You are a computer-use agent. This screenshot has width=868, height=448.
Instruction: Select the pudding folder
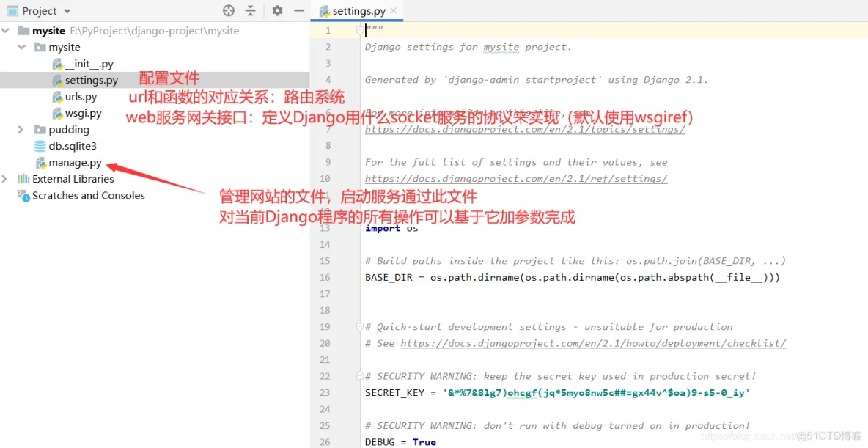pos(69,130)
